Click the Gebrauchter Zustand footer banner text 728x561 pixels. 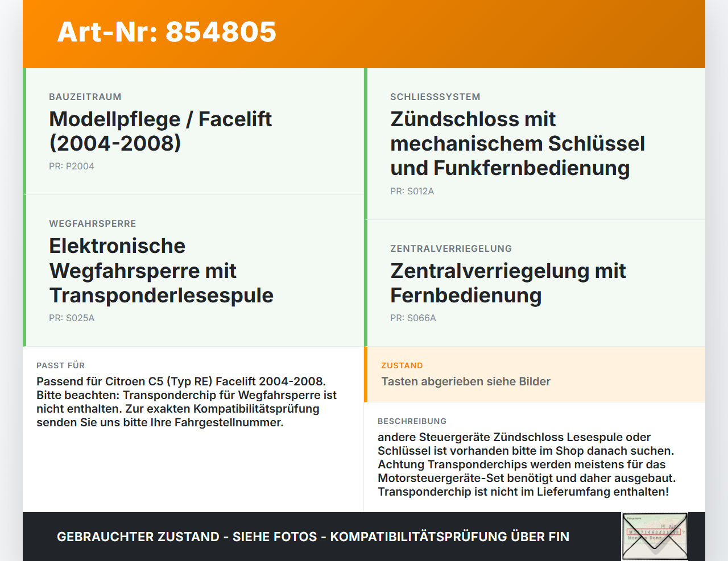click(x=313, y=537)
